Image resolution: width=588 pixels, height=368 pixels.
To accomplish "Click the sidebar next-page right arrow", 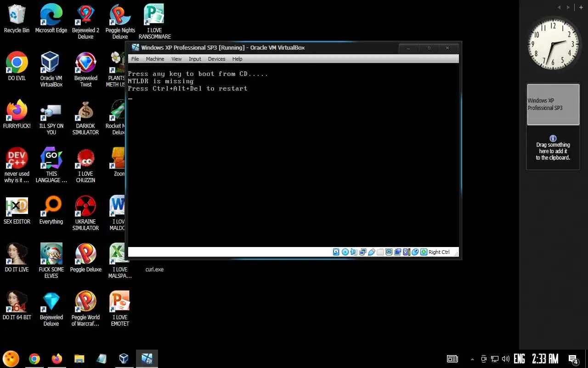I will coord(568,7).
